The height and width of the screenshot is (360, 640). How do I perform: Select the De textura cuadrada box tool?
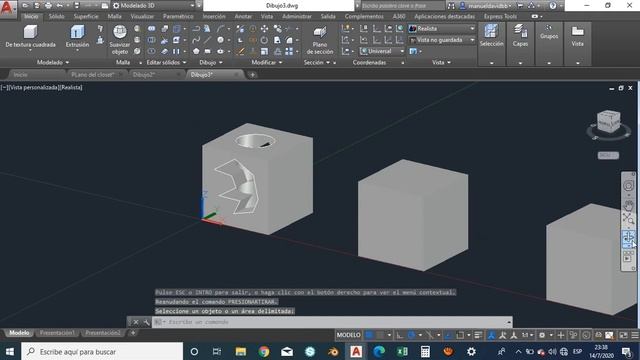tap(31, 37)
